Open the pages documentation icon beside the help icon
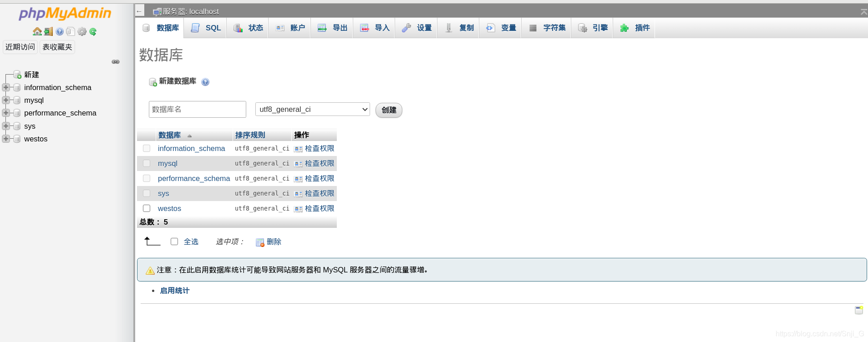The width and height of the screenshot is (868, 342). (71, 31)
